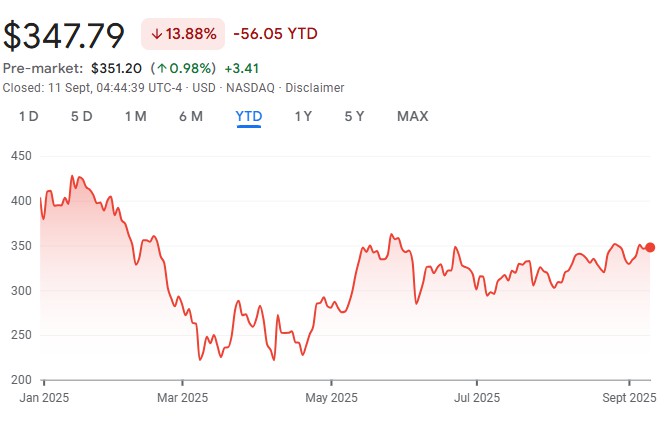Open the 6M chart view
Image resolution: width=669 pixels, height=422 pixels.
(191, 116)
